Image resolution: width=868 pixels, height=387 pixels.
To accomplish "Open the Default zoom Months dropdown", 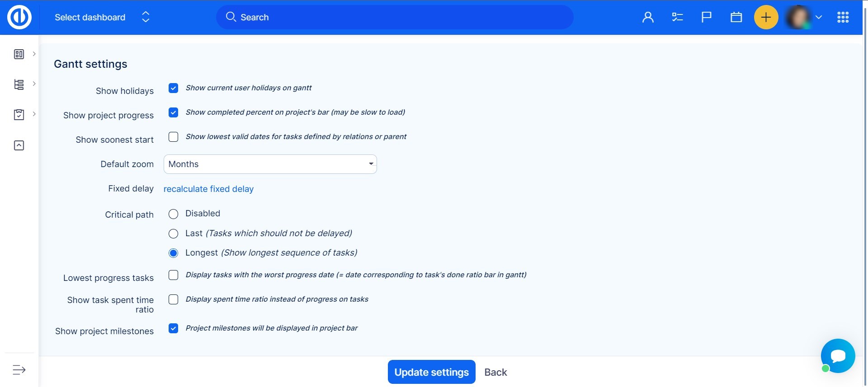I will (270, 164).
